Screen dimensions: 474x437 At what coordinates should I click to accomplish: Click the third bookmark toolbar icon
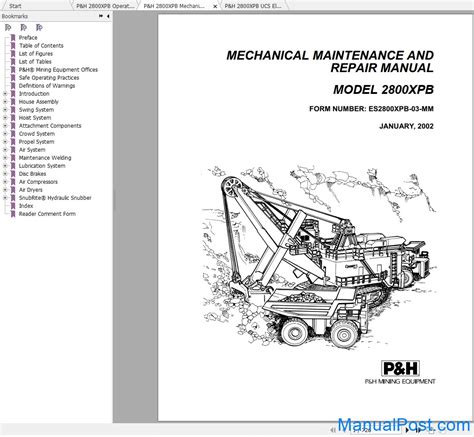pyautogui.click(x=39, y=27)
